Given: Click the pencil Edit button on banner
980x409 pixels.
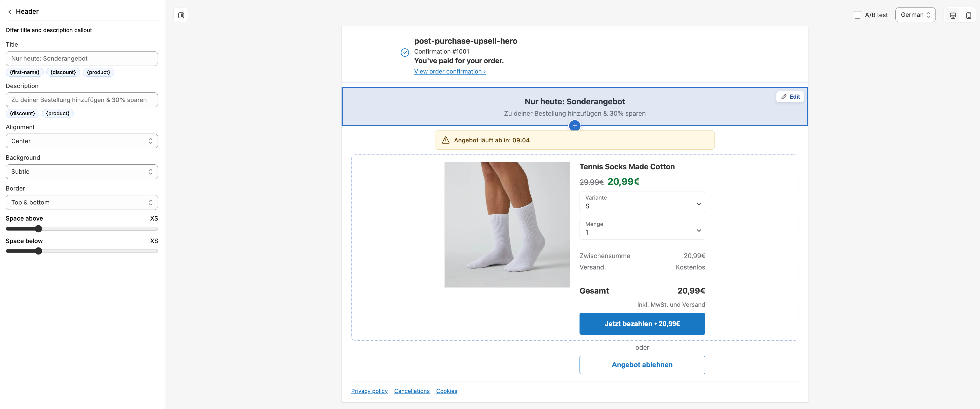Looking at the screenshot, I should (x=790, y=97).
